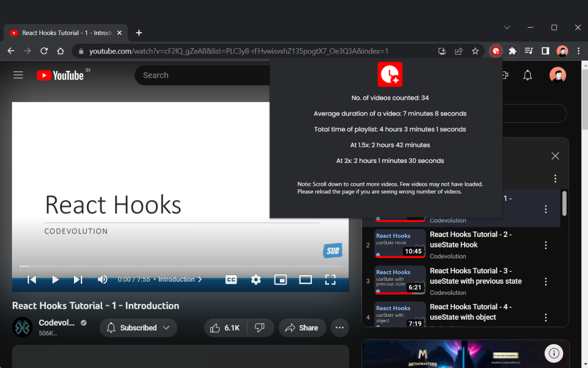This screenshot has height=368, width=588.
Task: Open more actions below the video
Action: (x=340, y=328)
